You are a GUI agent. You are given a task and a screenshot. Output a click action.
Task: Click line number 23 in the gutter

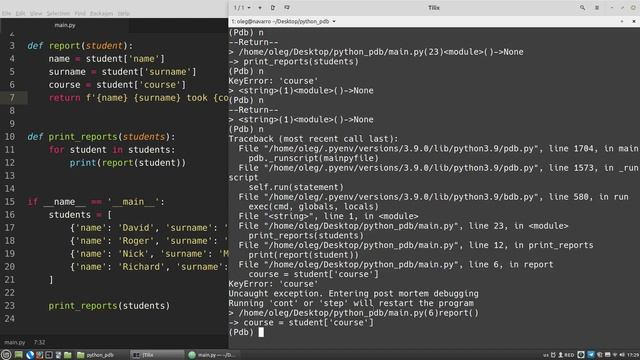10,306
